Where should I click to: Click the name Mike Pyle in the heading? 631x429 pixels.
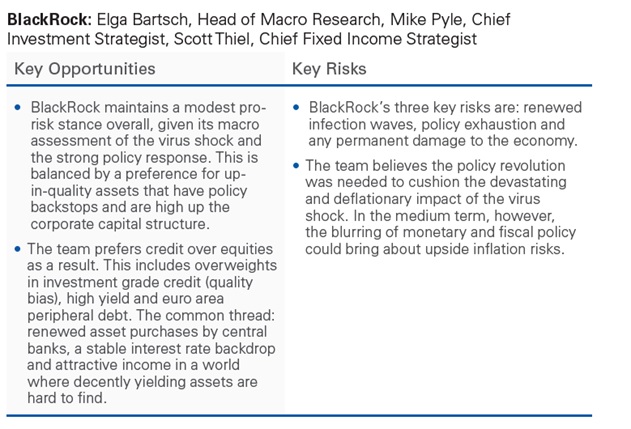426,19
